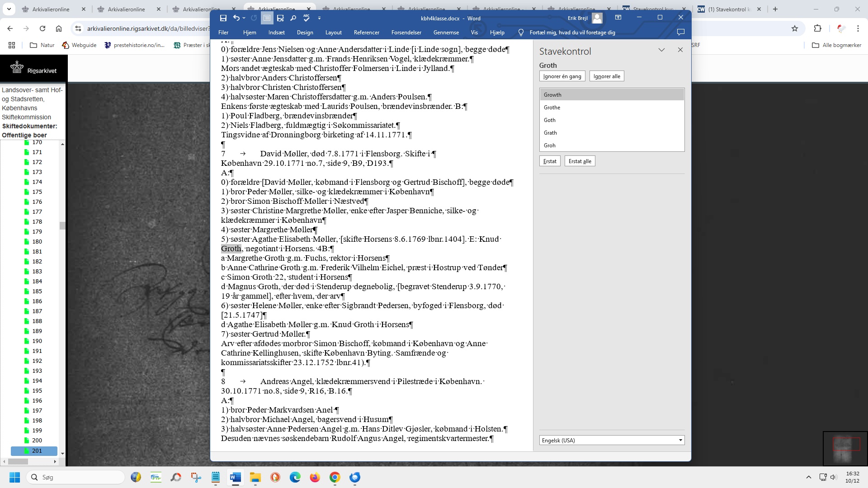Bookmark this page with the star icon

795,28
